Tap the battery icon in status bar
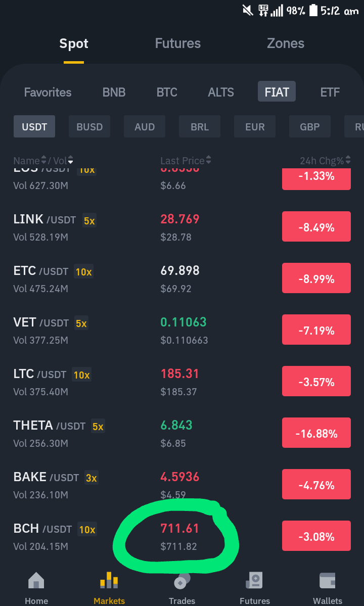The image size is (364, 606). (313, 11)
